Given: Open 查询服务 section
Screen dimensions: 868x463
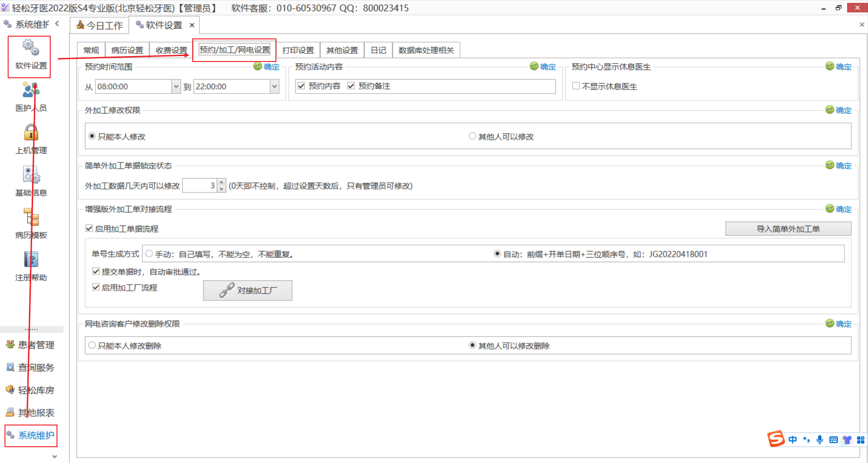Looking at the screenshot, I should [x=30, y=368].
